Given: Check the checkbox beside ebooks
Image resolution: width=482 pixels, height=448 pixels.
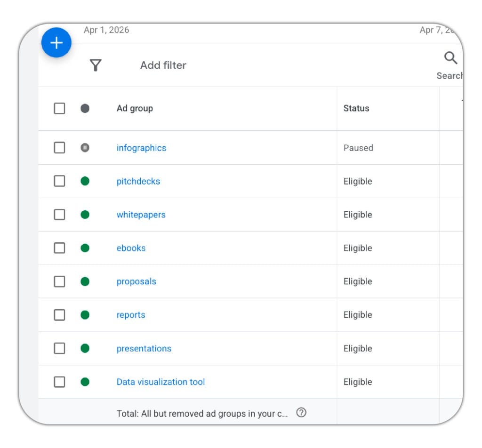Looking at the screenshot, I should [x=59, y=248].
